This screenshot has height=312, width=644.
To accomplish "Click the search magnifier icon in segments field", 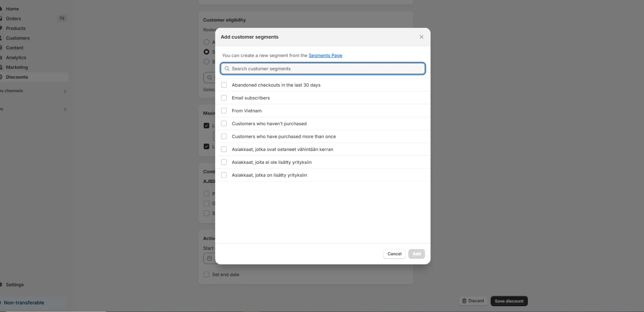I will click(x=227, y=69).
